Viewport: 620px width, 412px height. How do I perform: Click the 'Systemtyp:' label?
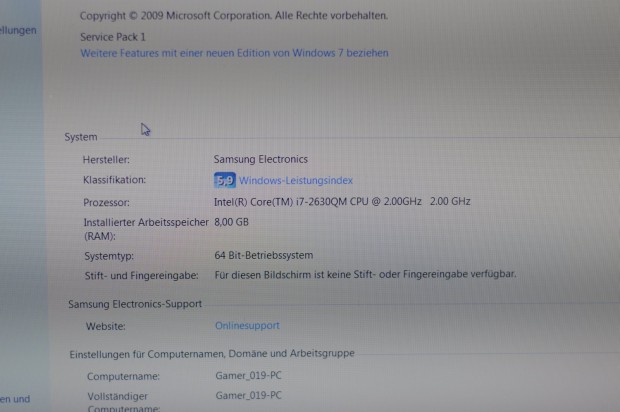(109, 256)
